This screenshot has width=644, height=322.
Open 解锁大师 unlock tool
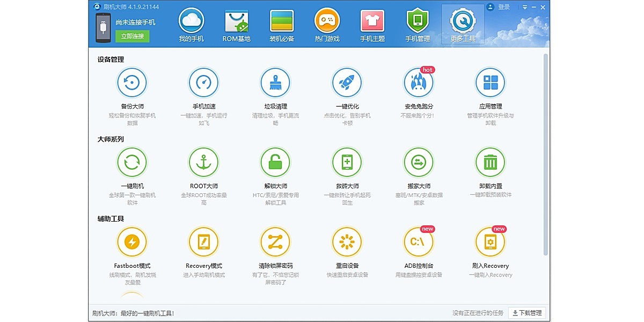point(275,162)
